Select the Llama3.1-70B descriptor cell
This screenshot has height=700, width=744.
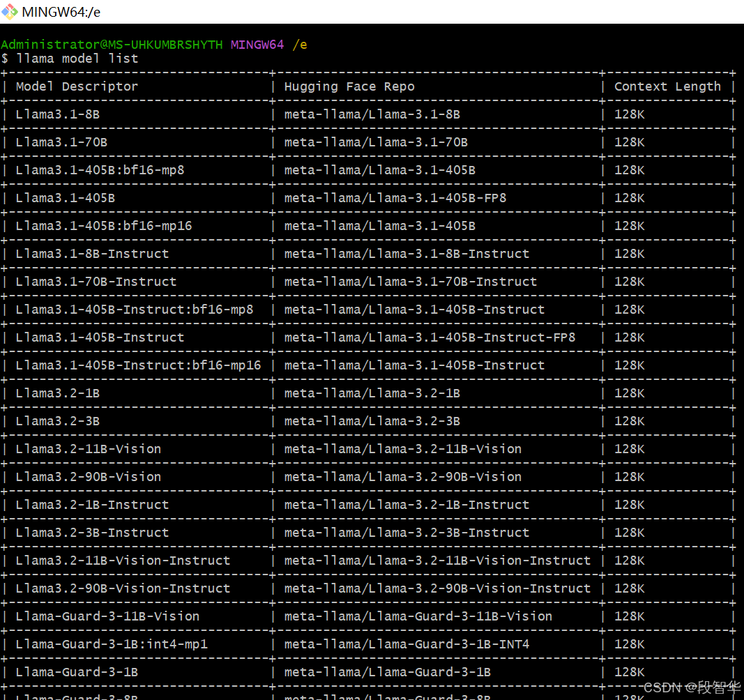(61, 142)
